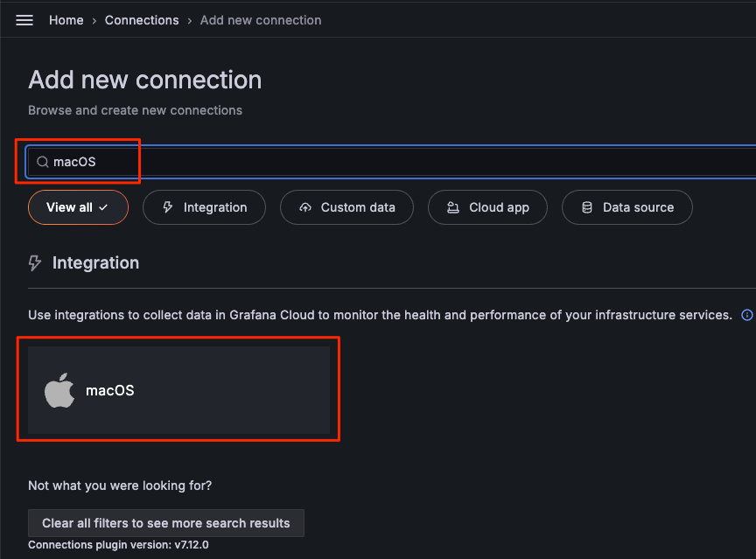
Task: Open the info icon beside integrations description
Action: point(747,315)
